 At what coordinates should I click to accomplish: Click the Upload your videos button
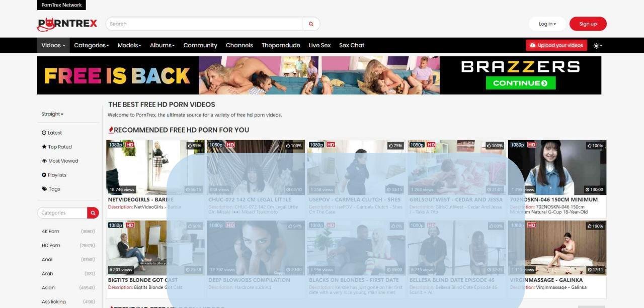point(556,45)
